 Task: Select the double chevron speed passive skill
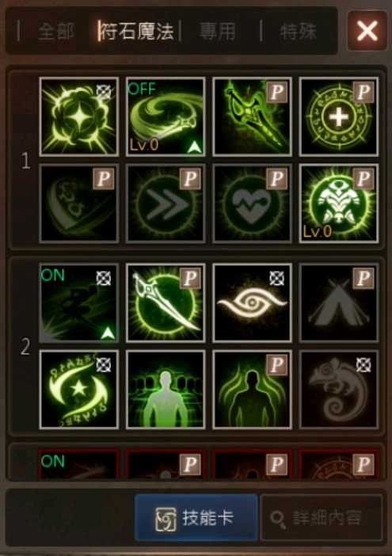point(166,204)
